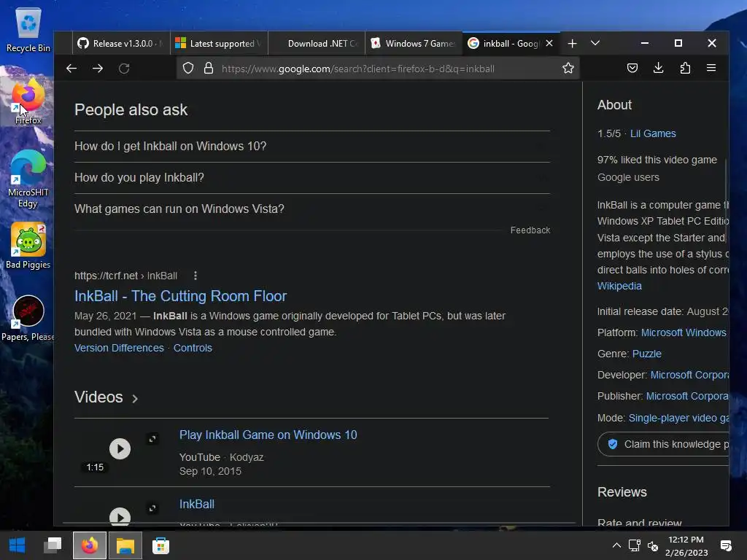Click Claim this knowledge panel button
747x560 pixels.
click(663, 444)
